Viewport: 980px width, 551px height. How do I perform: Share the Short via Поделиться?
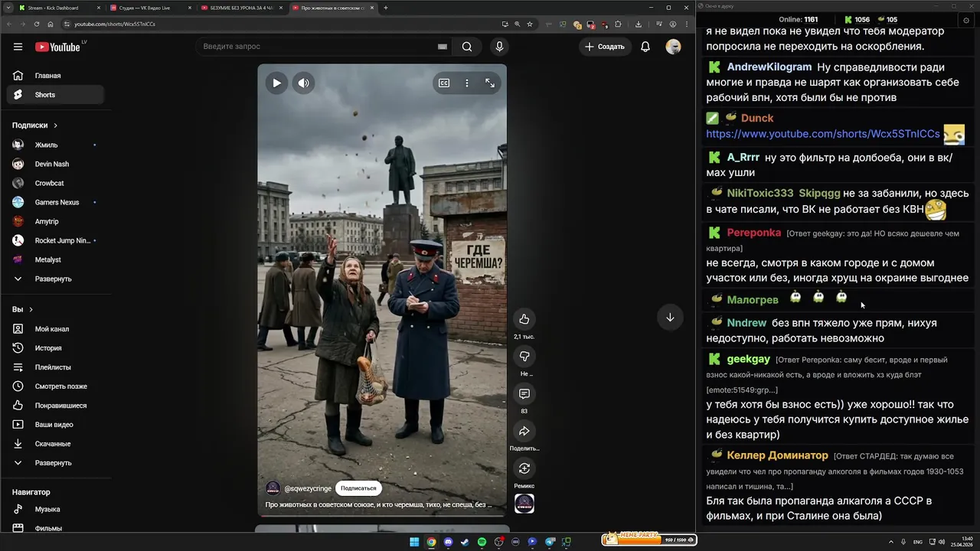tap(524, 431)
